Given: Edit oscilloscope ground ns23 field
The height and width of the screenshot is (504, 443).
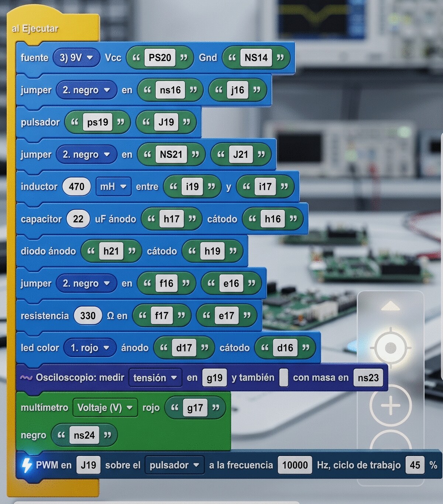Looking at the screenshot, I should tap(368, 378).
